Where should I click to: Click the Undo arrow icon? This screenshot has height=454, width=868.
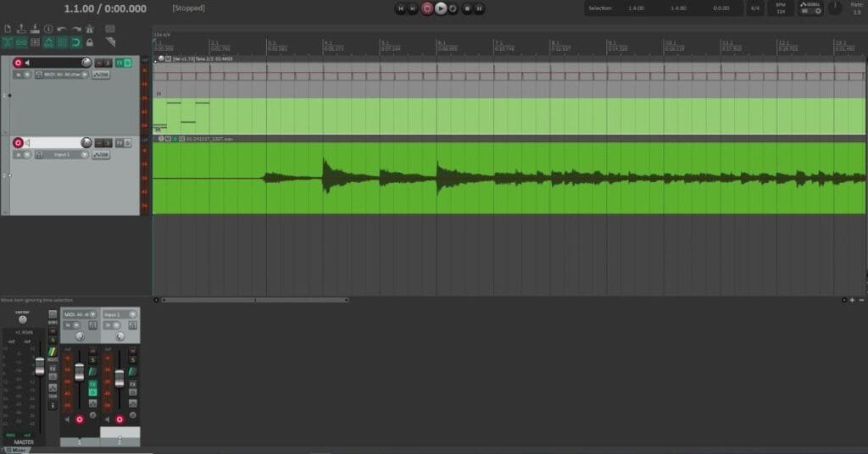(62, 29)
